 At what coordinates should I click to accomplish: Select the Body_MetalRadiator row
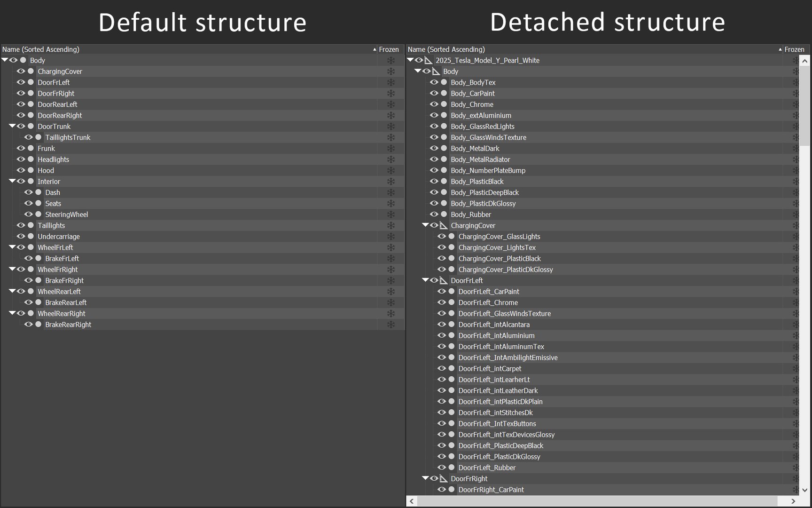(x=603, y=159)
